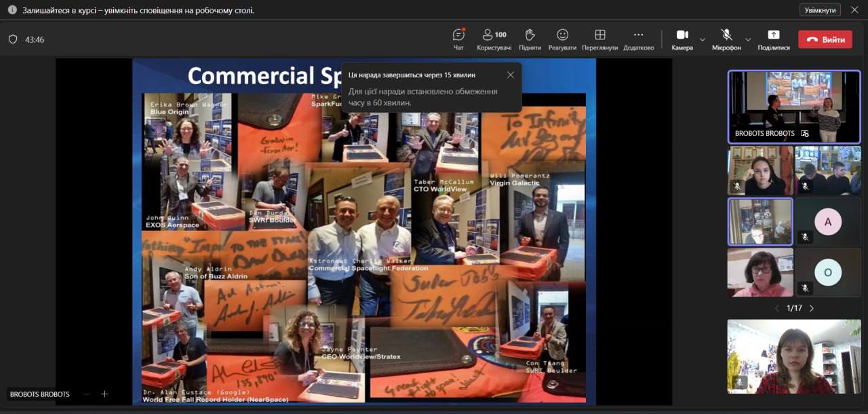Go to previous page of participants
The height and width of the screenshot is (414, 868).
pos(777,308)
